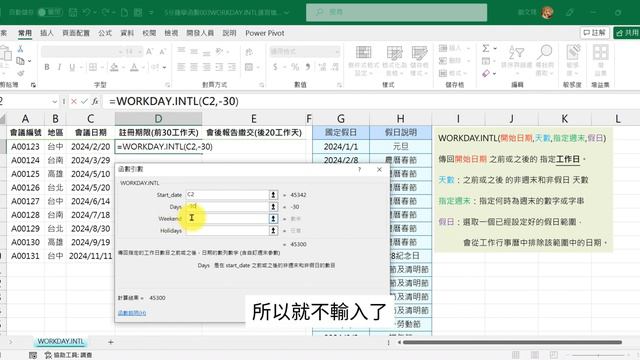Toggle Italic formatting
This screenshot has height=360, width=640.
point(60,67)
